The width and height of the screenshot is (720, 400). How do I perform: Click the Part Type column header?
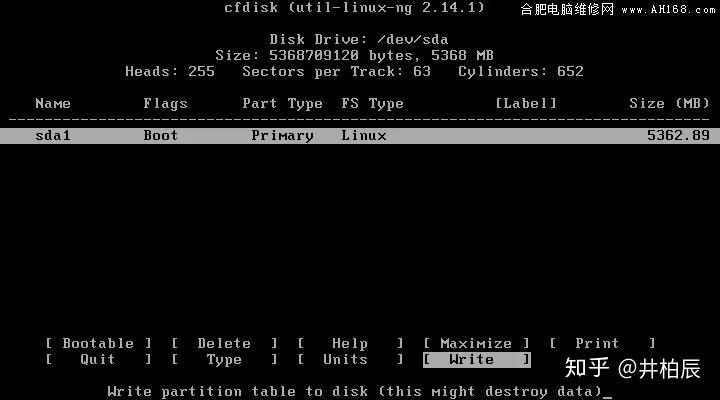click(282, 103)
